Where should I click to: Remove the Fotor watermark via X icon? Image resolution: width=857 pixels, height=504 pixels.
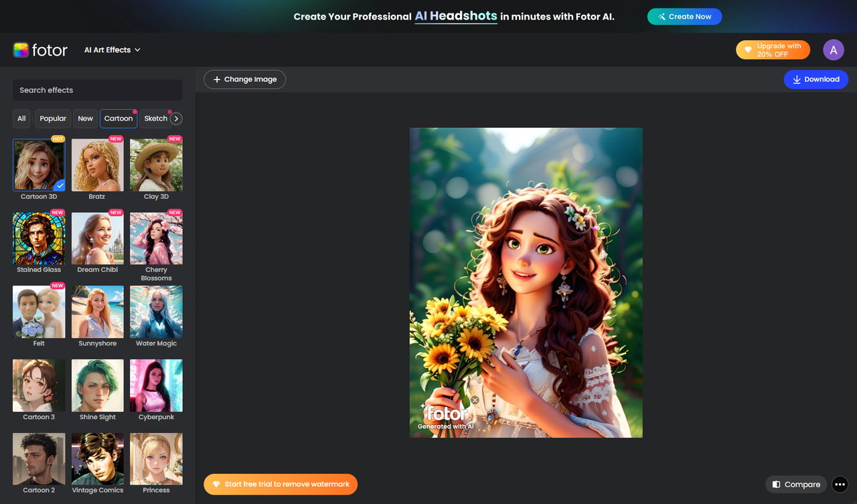(475, 400)
